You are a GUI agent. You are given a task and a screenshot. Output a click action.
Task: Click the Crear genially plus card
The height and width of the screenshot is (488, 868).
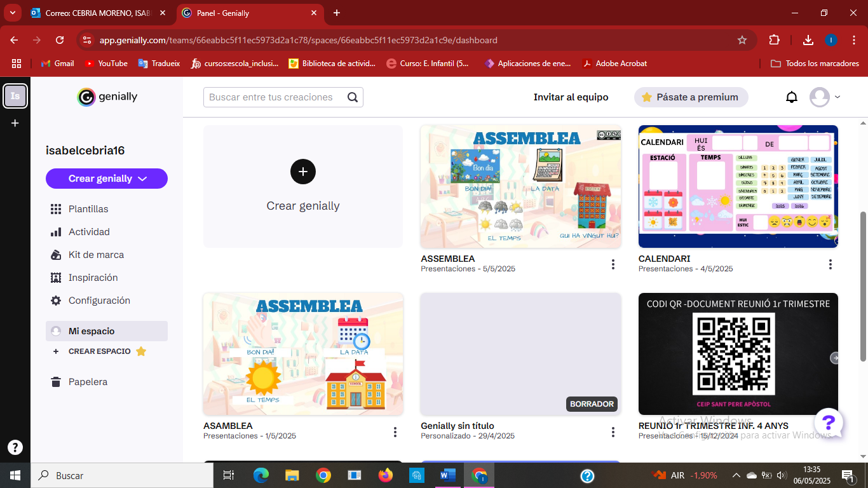[x=303, y=186]
